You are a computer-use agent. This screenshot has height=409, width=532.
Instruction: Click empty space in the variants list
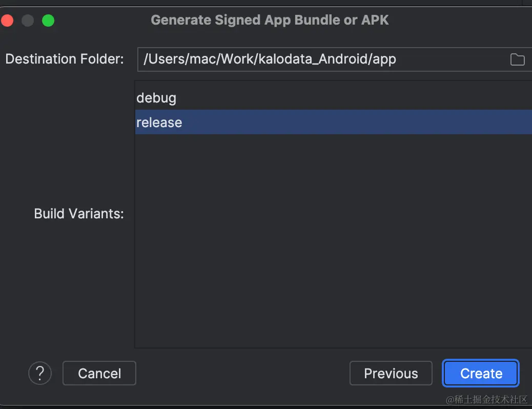pos(333,241)
